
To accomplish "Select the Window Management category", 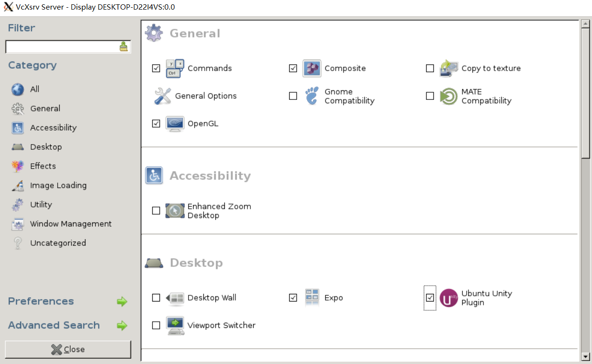I will 71,224.
